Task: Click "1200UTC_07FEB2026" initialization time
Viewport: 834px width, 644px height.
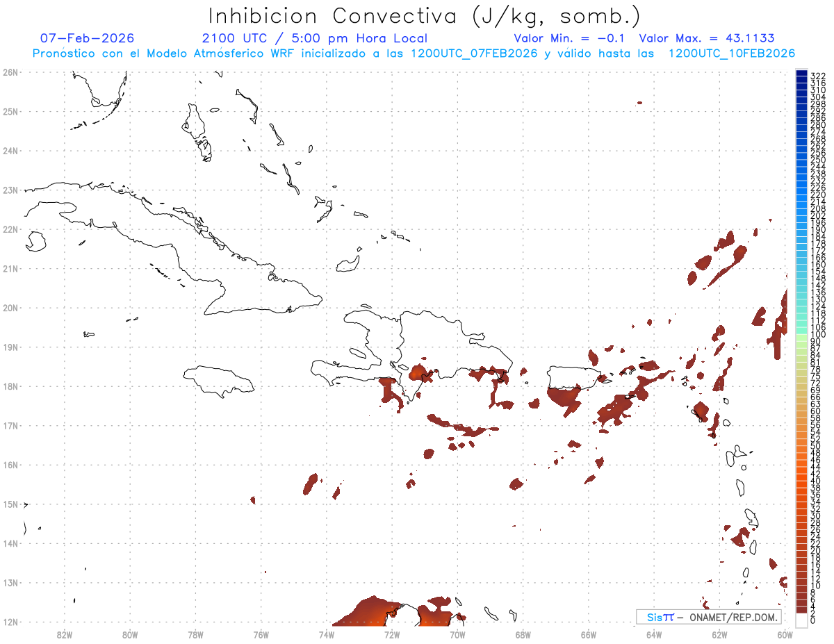Action: (x=473, y=53)
